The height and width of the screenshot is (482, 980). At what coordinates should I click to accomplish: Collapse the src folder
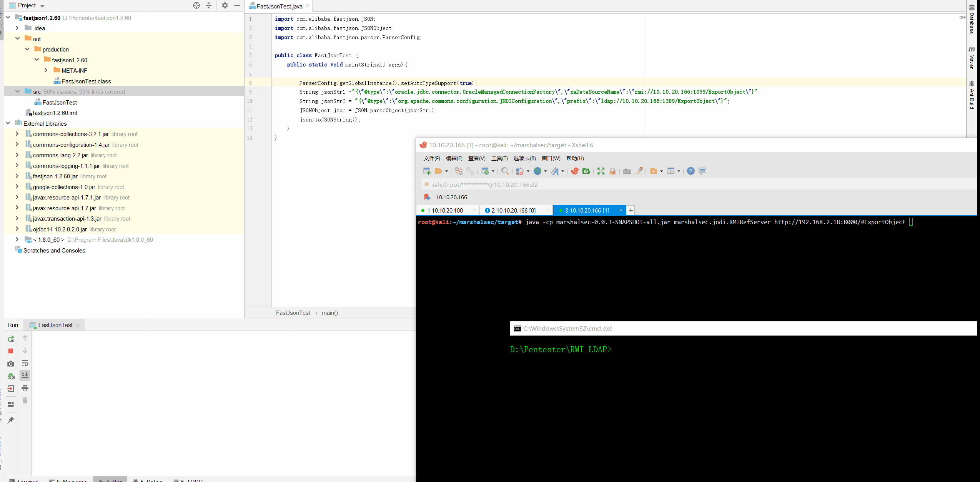(17, 91)
